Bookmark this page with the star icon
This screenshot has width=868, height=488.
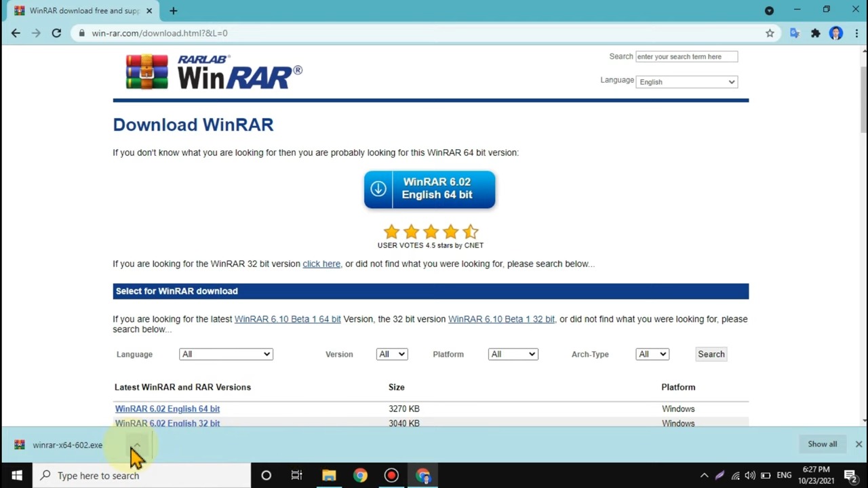(770, 33)
